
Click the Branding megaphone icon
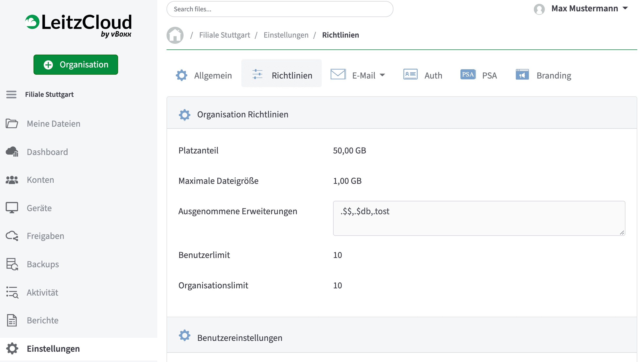[522, 74]
